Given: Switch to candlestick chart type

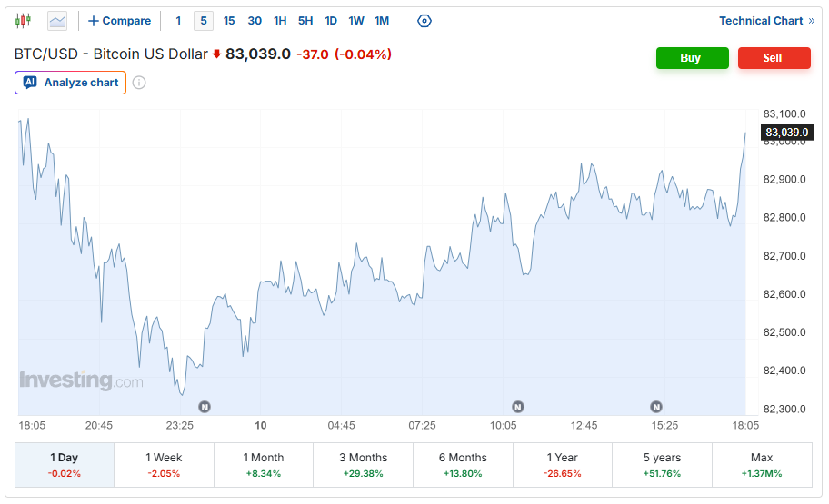Looking at the screenshot, I should point(23,21).
